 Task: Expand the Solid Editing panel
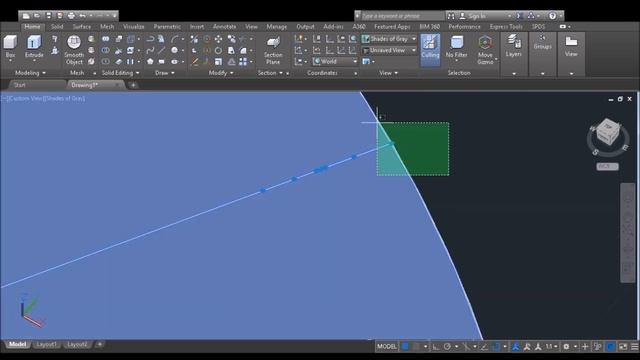120,73
